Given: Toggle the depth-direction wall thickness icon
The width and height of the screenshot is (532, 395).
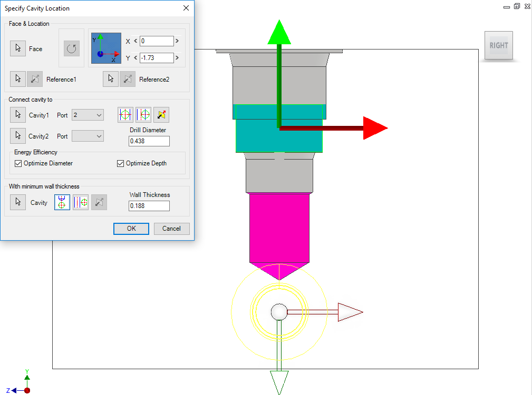Looking at the screenshot, I should (x=62, y=202).
